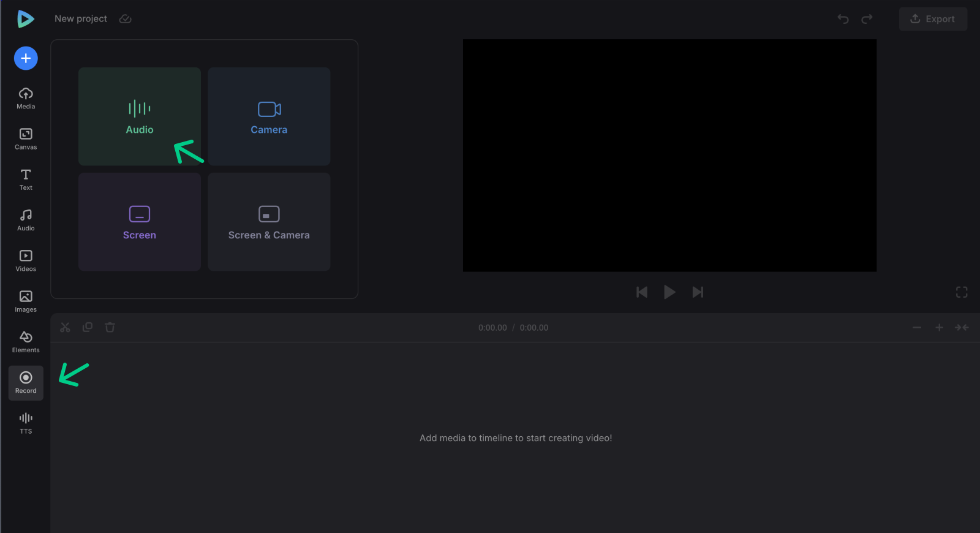Image resolution: width=980 pixels, height=533 pixels.
Task: Choose the Screen recording option card
Action: coord(140,222)
